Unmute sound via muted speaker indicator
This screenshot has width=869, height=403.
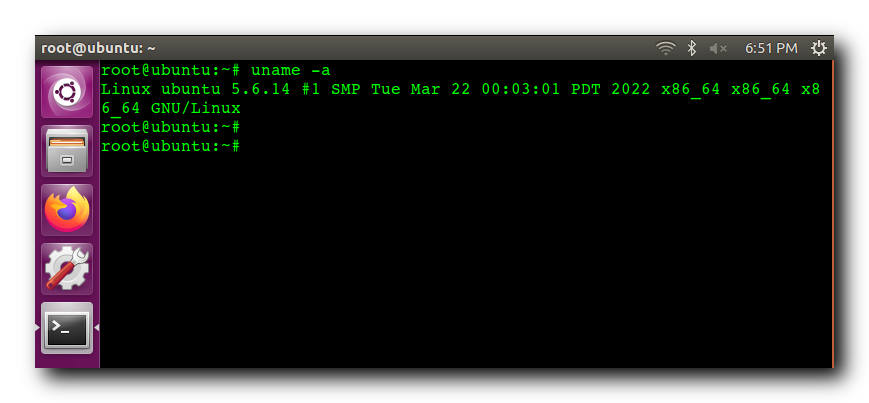tap(718, 49)
